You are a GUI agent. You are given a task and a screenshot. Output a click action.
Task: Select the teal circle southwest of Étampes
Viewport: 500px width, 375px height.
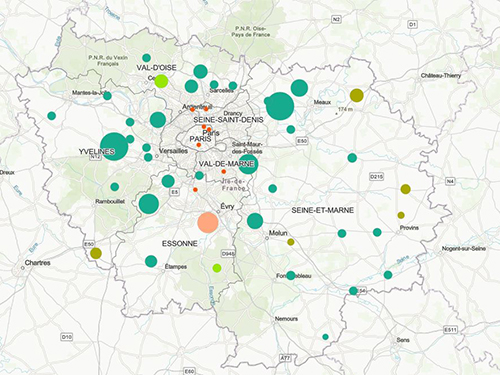tap(151, 261)
